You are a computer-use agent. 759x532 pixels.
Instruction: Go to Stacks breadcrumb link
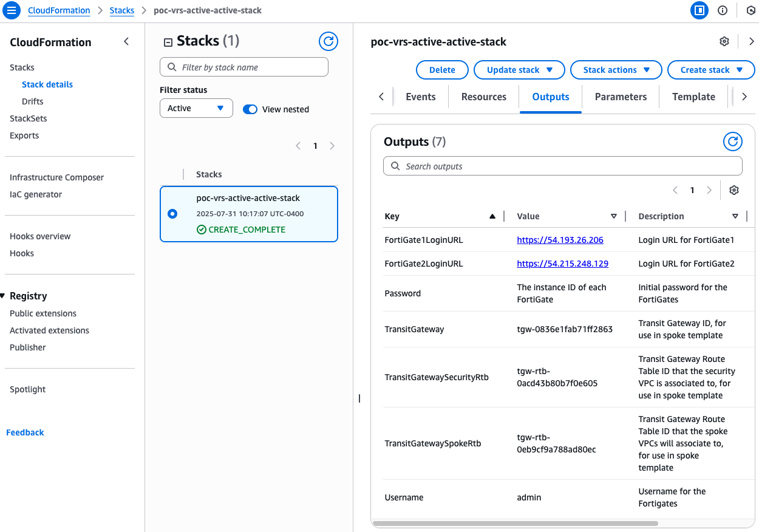pyautogui.click(x=122, y=10)
